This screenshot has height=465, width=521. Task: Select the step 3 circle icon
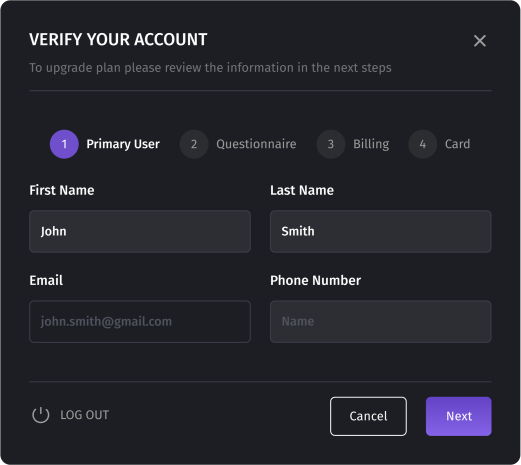[x=331, y=144]
